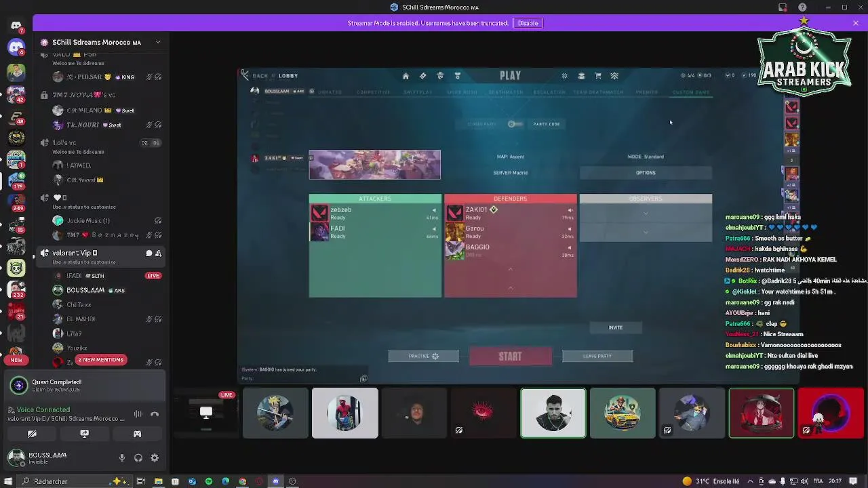The height and width of the screenshot is (488, 868).
Task: Change Valorant SERVER Madrid setting
Action: pos(510,173)
